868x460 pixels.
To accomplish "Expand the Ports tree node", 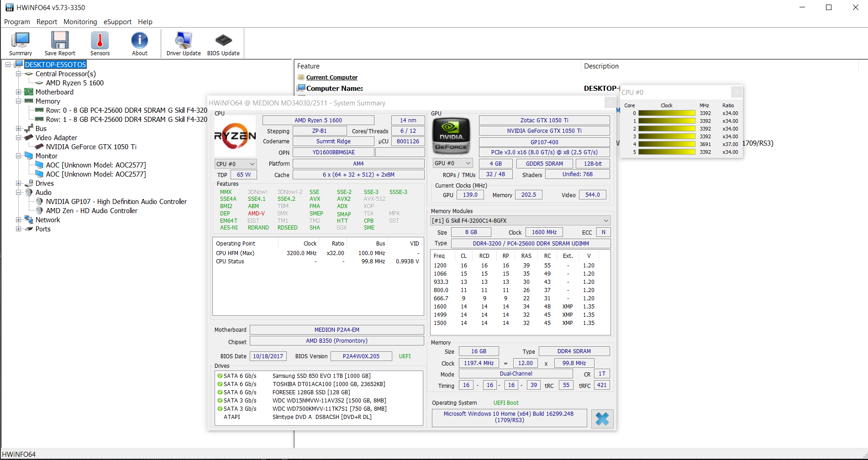I will click(x=18, y=229).
